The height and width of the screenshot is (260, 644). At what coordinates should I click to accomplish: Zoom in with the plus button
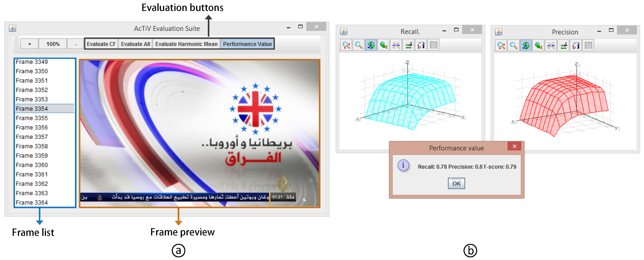pyautogui.click(x=29, y=44)
